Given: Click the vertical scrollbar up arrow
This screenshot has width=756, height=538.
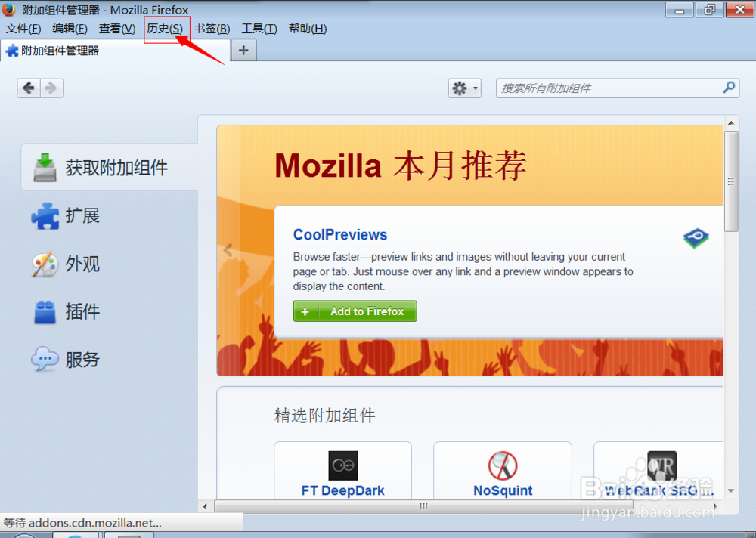Looking at the screenshot, I should click(x=731, y=123).
